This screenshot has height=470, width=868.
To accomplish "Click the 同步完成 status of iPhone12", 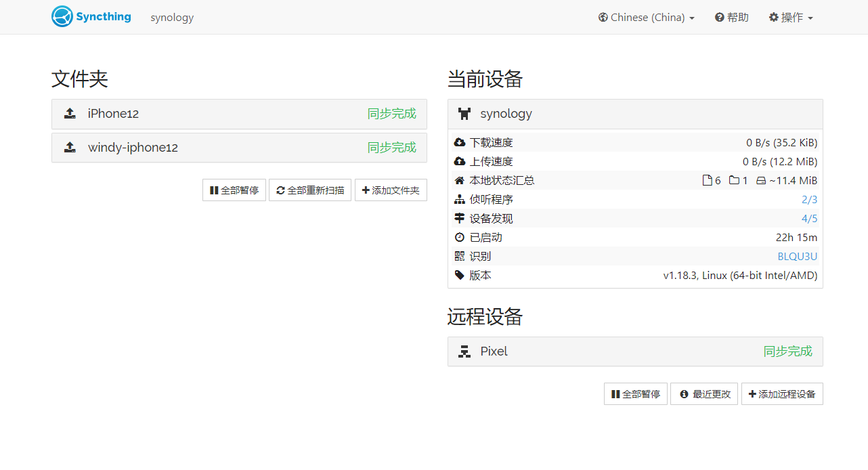I will tap(392, 114).
